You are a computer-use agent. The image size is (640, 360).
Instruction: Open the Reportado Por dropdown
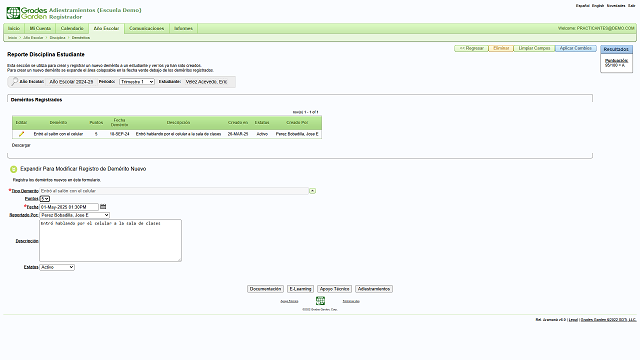(x=74, y=215)
